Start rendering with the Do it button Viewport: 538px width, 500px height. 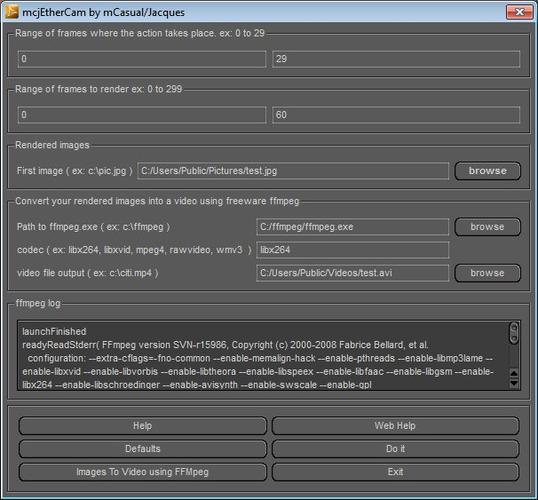(395, 449)
